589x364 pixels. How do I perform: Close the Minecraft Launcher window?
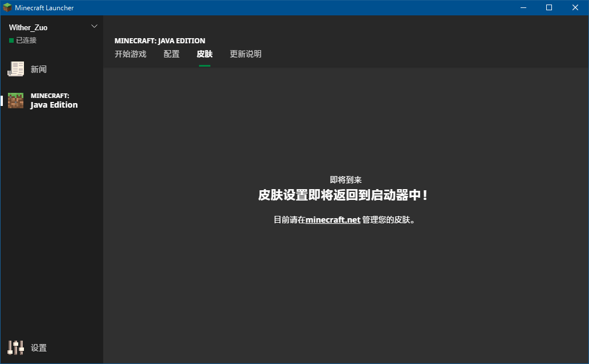click(x=575, y=7)
